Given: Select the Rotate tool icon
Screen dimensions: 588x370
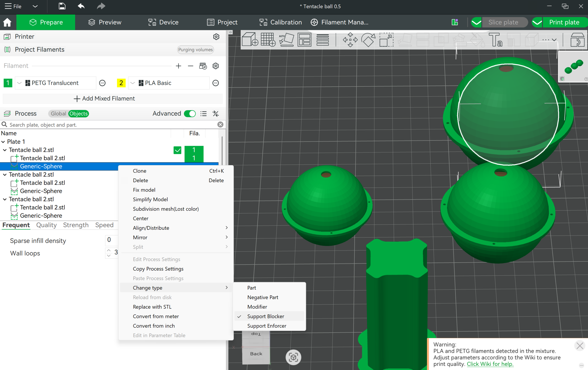Looking at the screenshot, I should [368, 39].
